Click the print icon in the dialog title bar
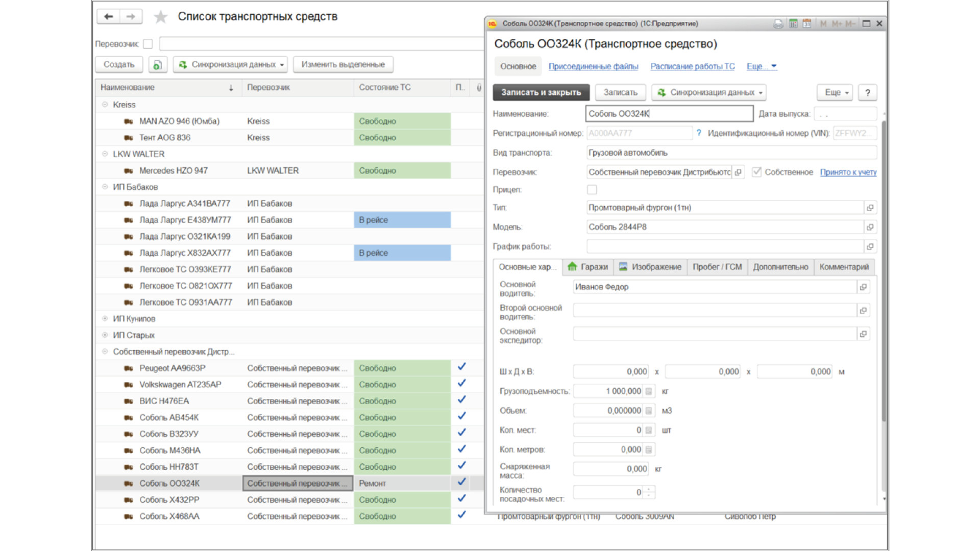980x551 pixels. (778, 23)
